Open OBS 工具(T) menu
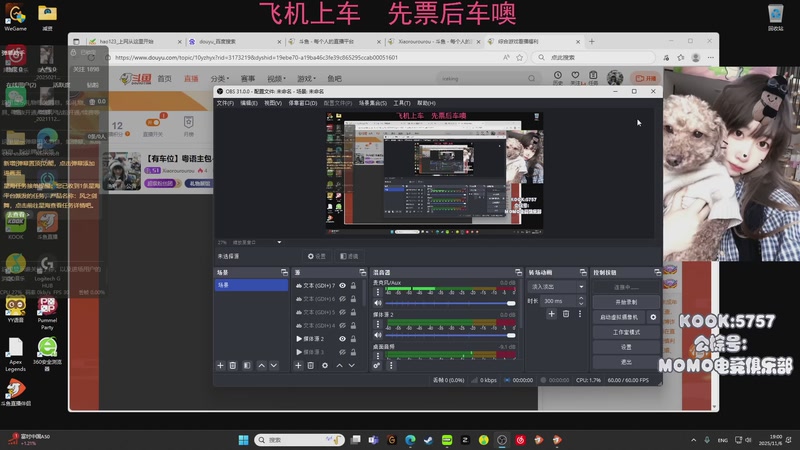The width and height of the screenshot is (800, 450). [402, 103]
